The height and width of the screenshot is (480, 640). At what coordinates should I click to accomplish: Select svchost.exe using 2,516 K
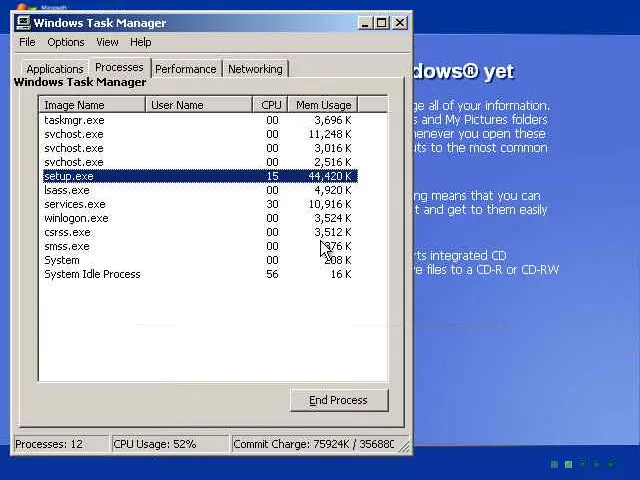tap(200, 162)
